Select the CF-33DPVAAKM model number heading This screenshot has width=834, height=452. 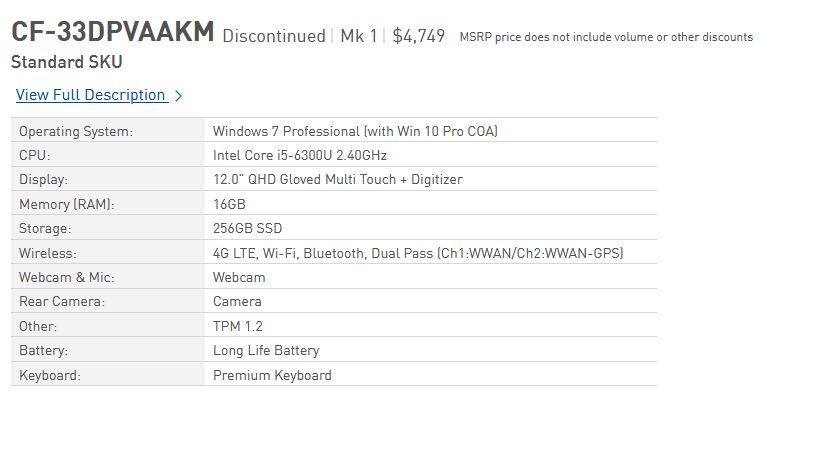coord(112,33)
